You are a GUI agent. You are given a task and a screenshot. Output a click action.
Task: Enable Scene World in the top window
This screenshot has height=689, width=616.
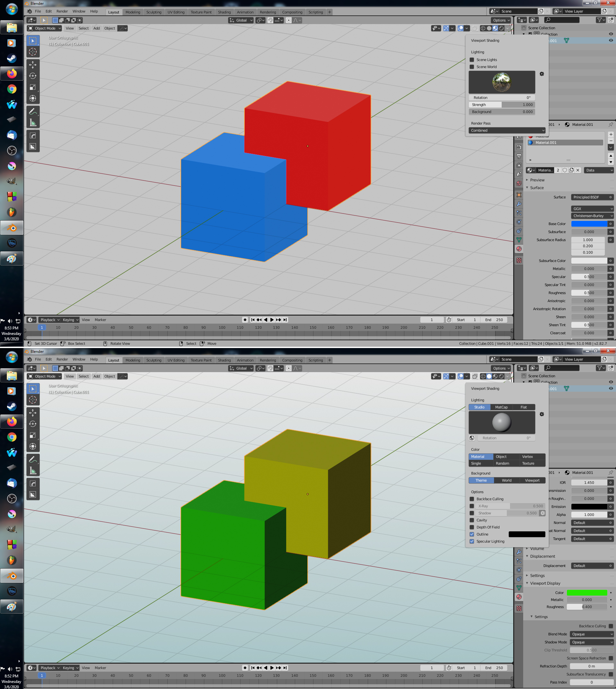pyautogui.click(x=472, y=67)
